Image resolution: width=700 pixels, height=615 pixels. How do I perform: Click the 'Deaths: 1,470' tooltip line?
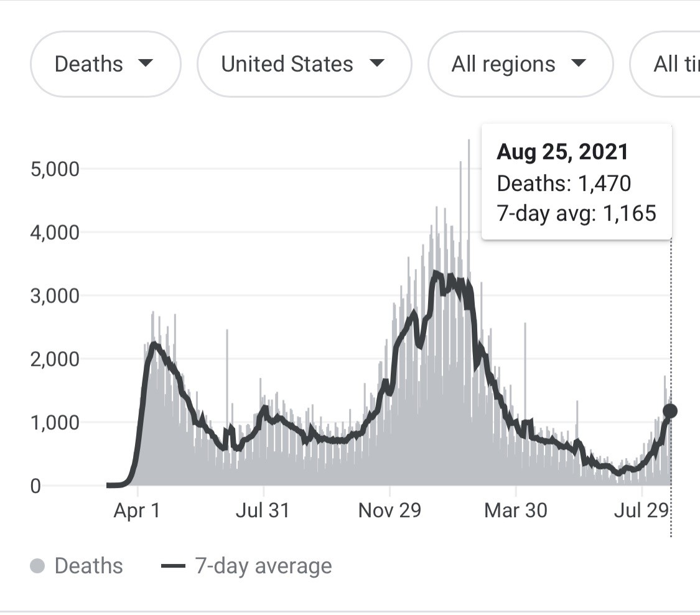tap(564, 183)
